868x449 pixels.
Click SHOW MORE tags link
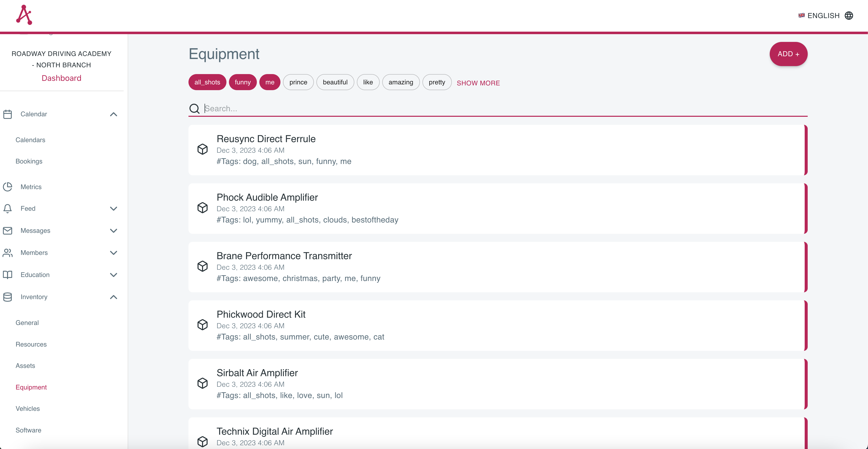tap(478, 83)
